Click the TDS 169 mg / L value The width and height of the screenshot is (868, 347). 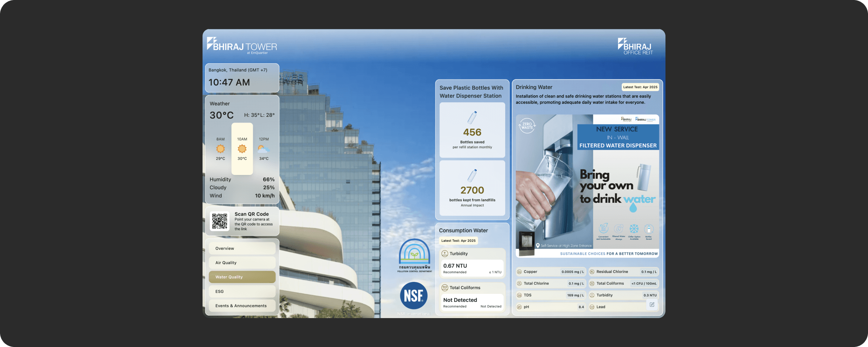pyautogui.click(x=575, y=295)
